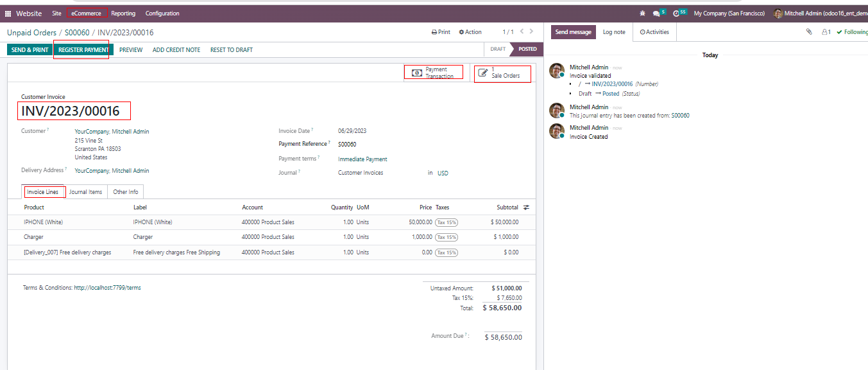Click the Register Payment button

(x=83, y=50)
